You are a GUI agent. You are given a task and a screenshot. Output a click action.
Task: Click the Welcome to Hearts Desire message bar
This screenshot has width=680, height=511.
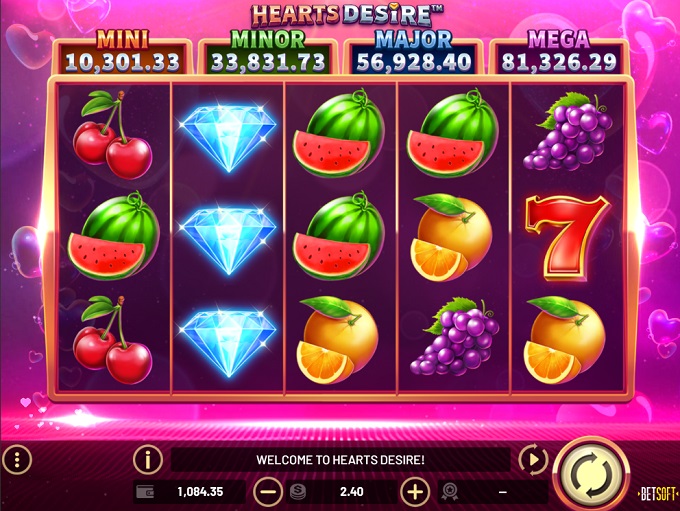(x=340, y=460)
